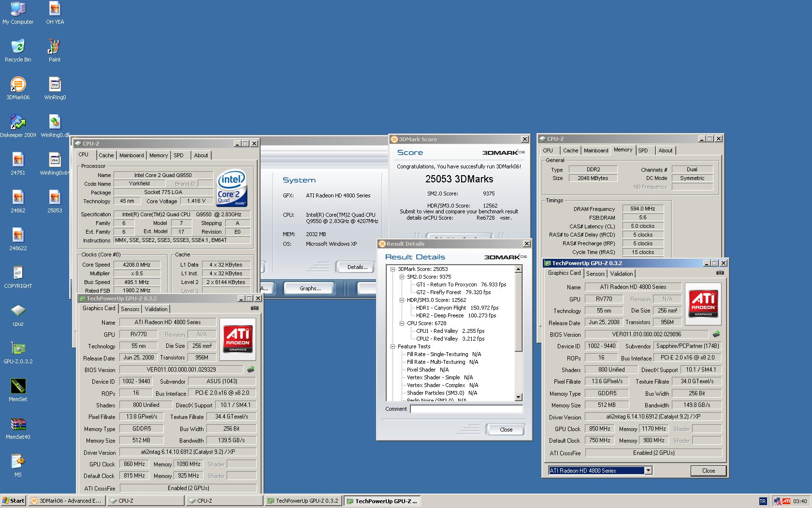Switch to Cache tab in left CPU-Z
Screen dimensions: 812x508
pyautogui.click(x=106, y=155)
